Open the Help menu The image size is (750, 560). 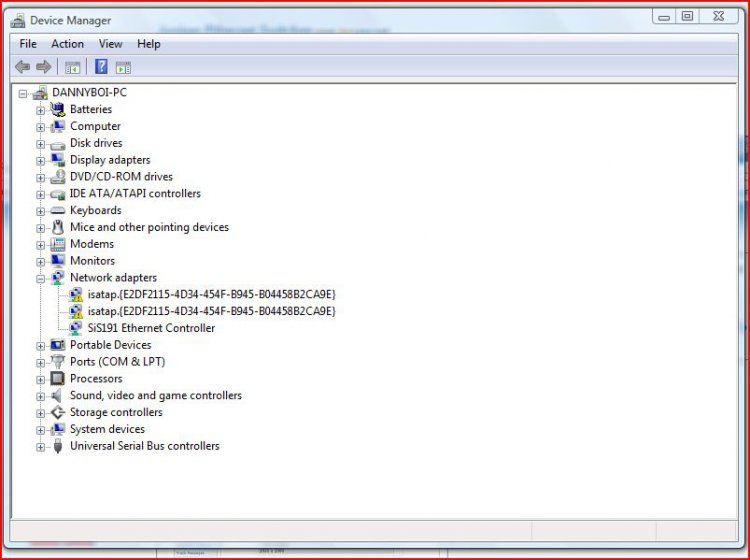click(149, 44)
